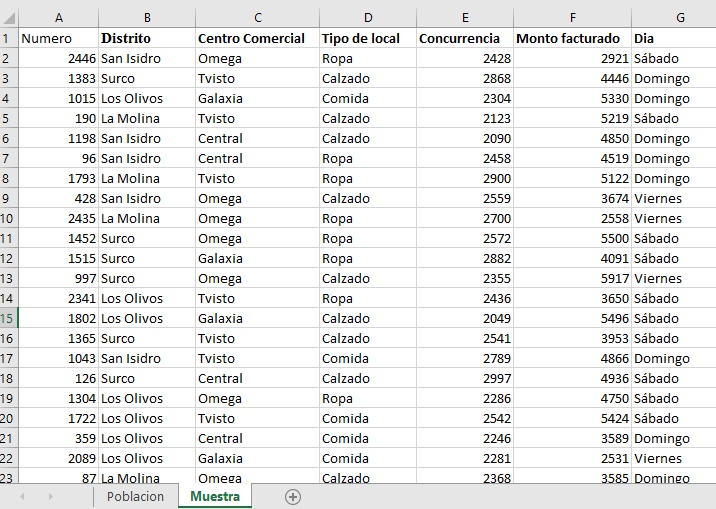Click the Monto facturado header cell
Viewport: 716px width, 509px height.
point(573,38)
